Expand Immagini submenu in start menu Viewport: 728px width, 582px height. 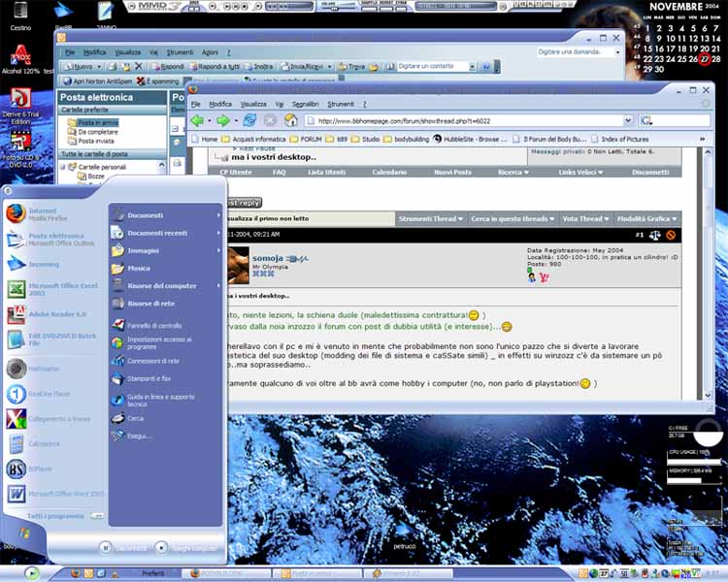(x=218, y=250)
